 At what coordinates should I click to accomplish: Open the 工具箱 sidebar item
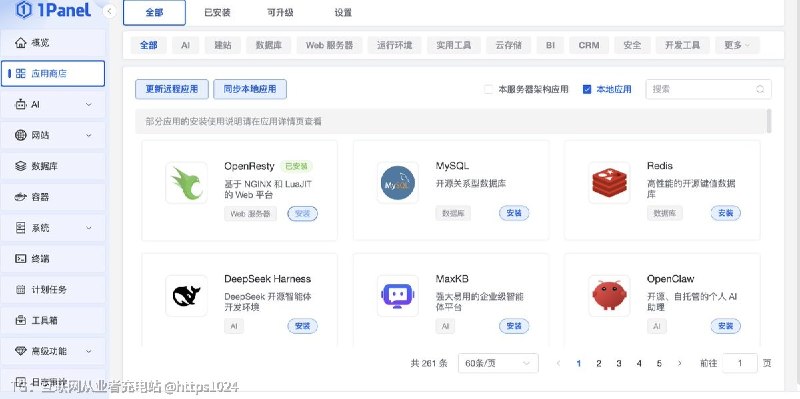coord(53,320)
